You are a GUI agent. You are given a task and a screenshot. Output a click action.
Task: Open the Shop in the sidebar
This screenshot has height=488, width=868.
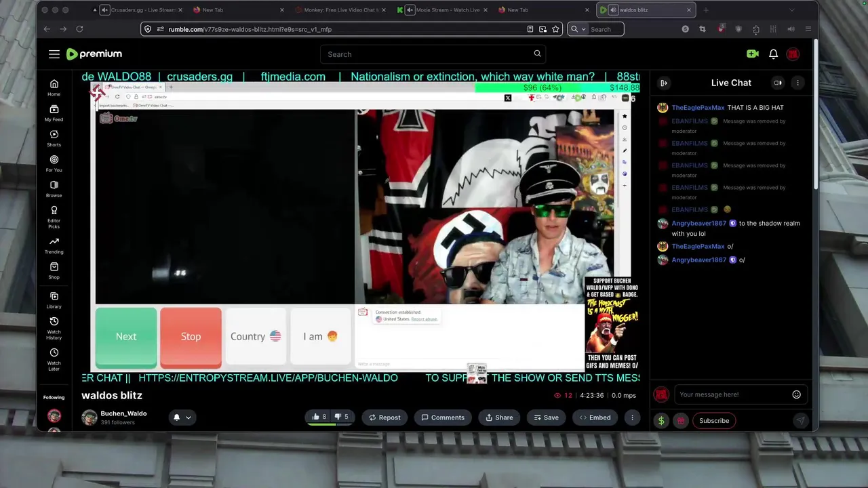(54, 270)
